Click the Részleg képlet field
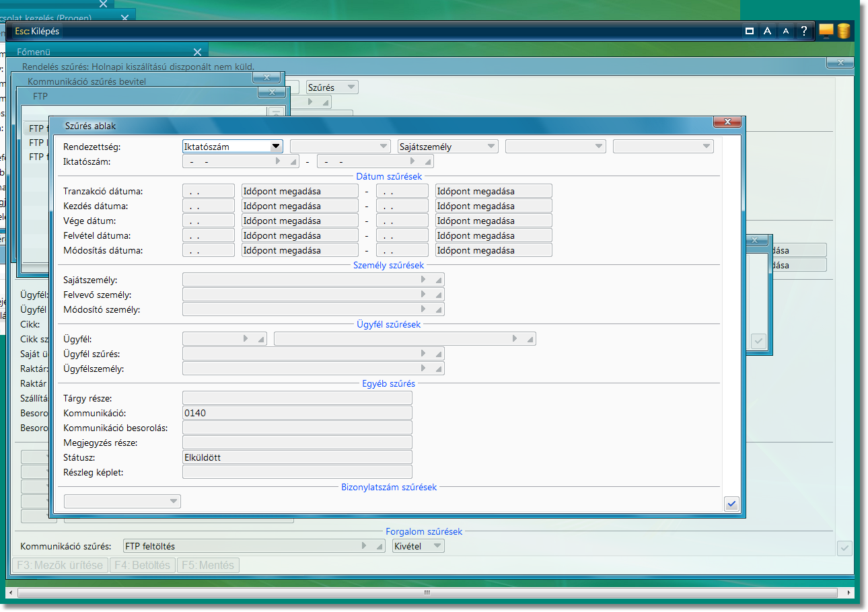The height and width of the screenshot is (612, 868). [x=297, y=472]
